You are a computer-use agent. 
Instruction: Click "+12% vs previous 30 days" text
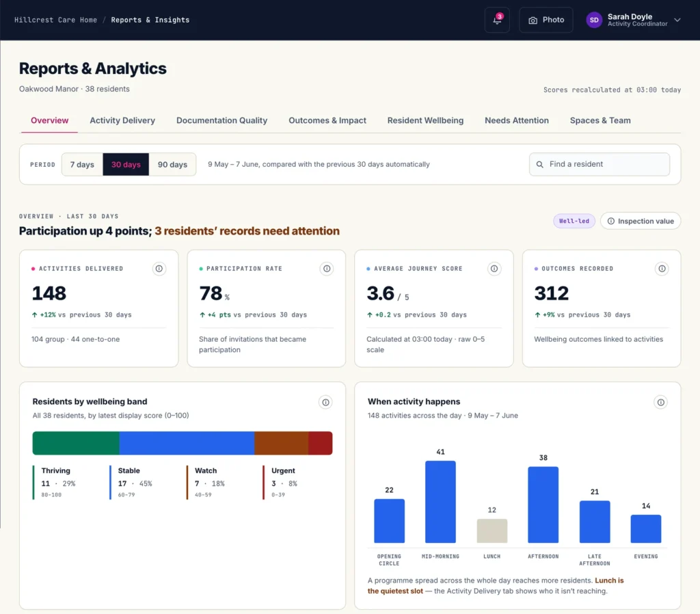pos(82,315)
